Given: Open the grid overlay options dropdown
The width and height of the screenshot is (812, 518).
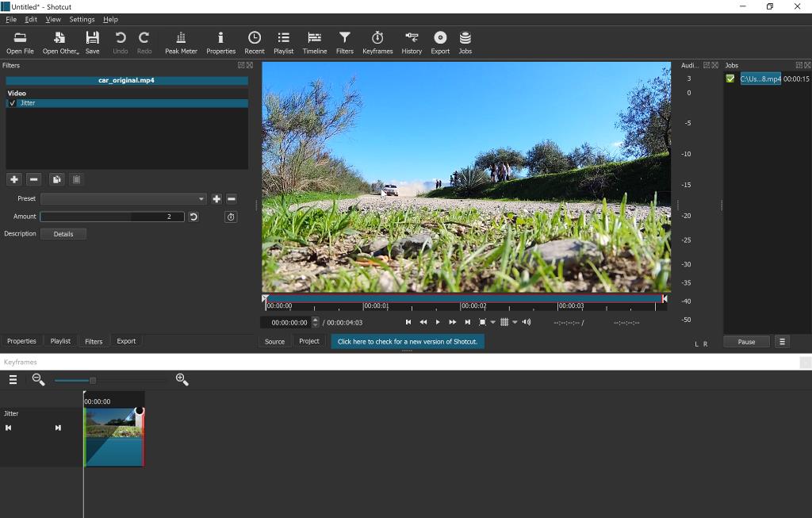Looking at the screenshot, I should (x=515, y=322).
